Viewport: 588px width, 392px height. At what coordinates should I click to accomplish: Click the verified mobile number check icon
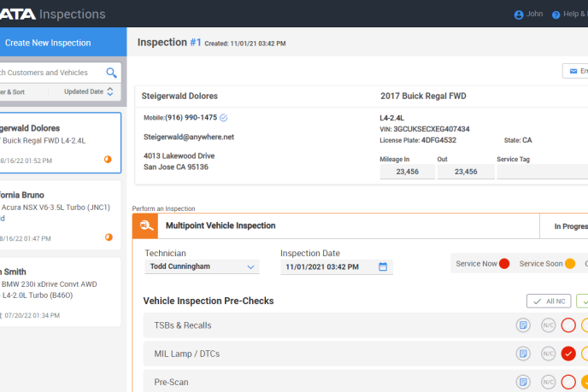coord(224,117)
